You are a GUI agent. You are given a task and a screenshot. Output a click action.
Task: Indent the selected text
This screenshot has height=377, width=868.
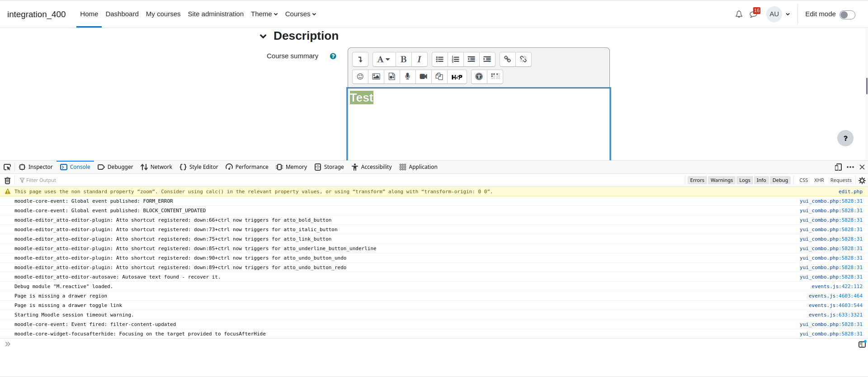pyautogui.click(x=487, y=59)
